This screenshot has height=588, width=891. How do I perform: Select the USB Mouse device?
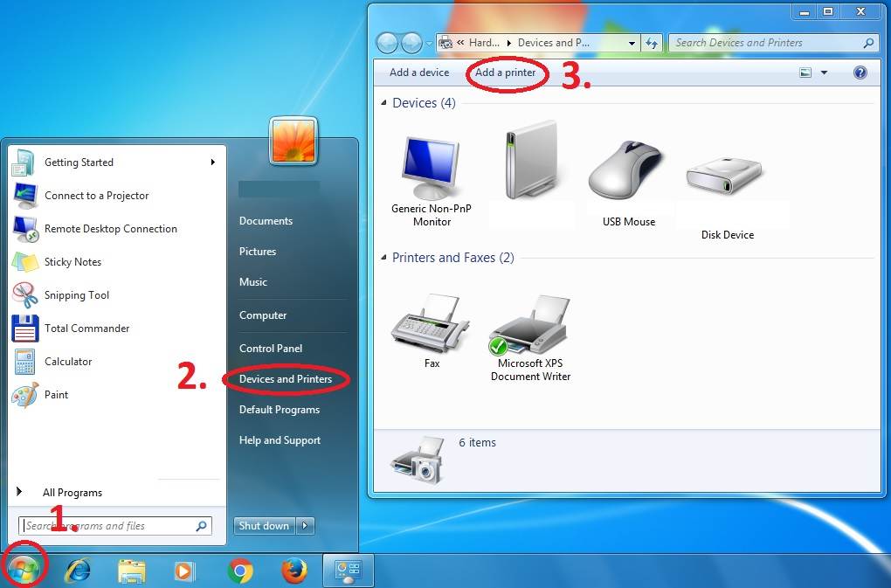628,183
